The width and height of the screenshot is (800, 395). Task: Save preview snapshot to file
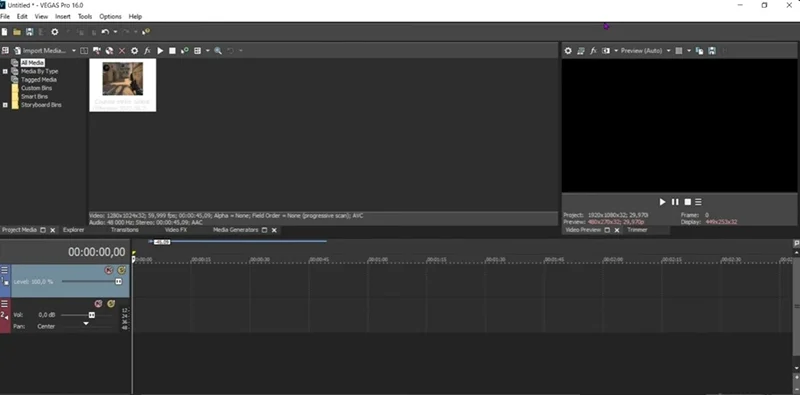tap(712, 51)
